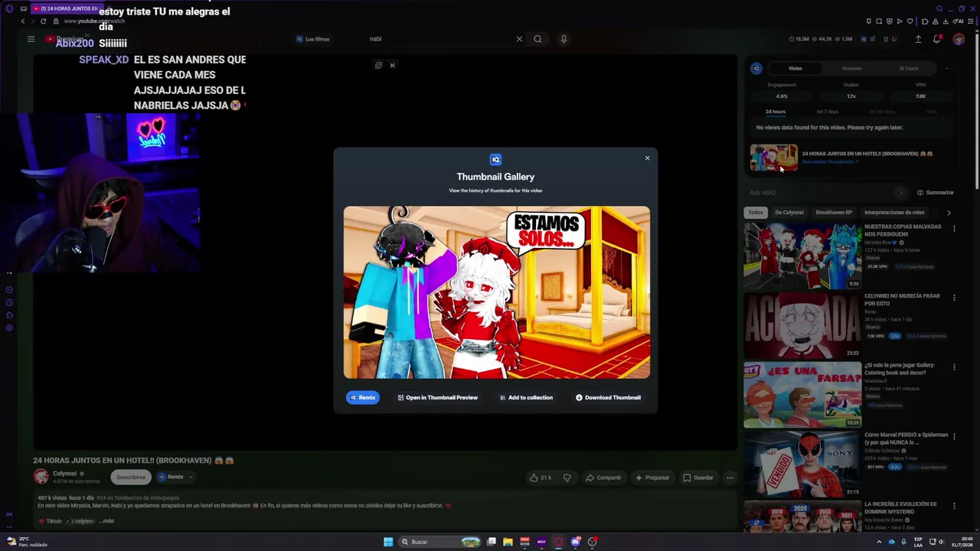Open options for the Gallery Coloring book video
The image size is (980, 551).
(954, 367)
